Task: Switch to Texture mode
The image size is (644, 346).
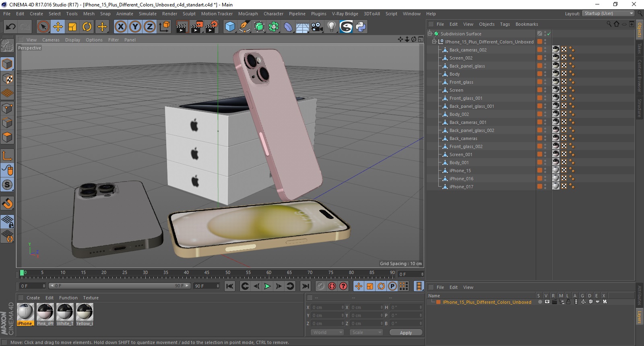Action: click(x=7, y=79)
